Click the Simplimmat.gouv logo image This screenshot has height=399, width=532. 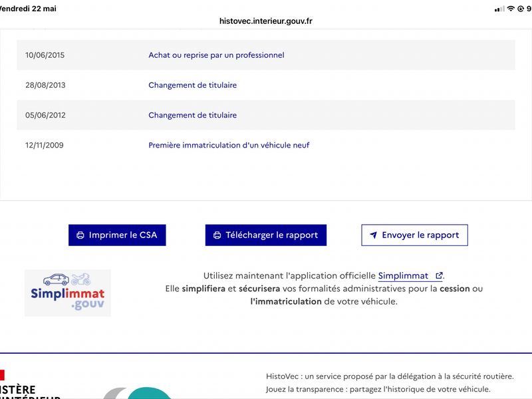coord(68,293)
